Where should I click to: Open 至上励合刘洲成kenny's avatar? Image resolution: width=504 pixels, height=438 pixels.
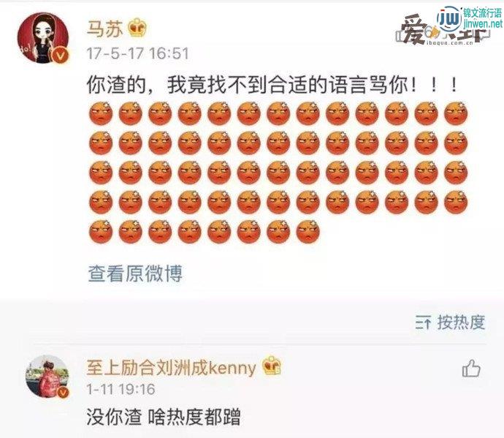[x=47, y=377]
